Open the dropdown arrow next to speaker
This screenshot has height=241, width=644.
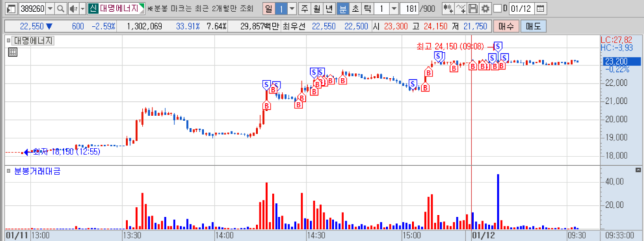[82, 8]
